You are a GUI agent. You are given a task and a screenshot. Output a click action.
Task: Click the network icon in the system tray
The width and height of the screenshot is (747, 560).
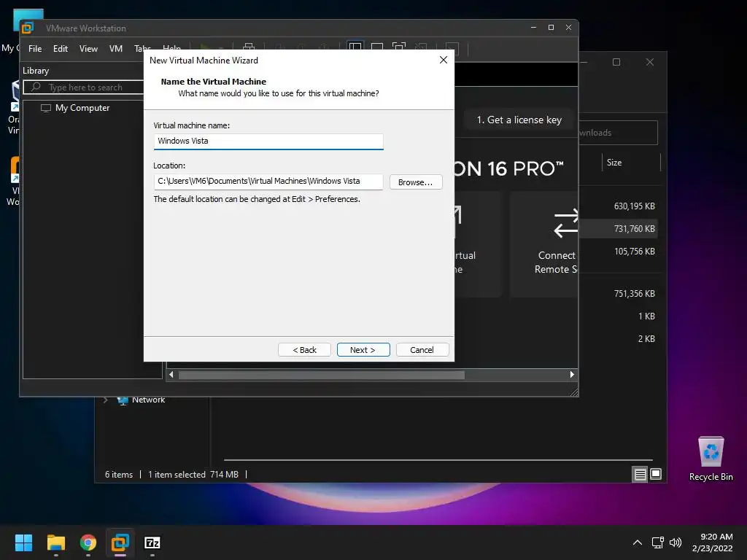click(x=658, y=542)
